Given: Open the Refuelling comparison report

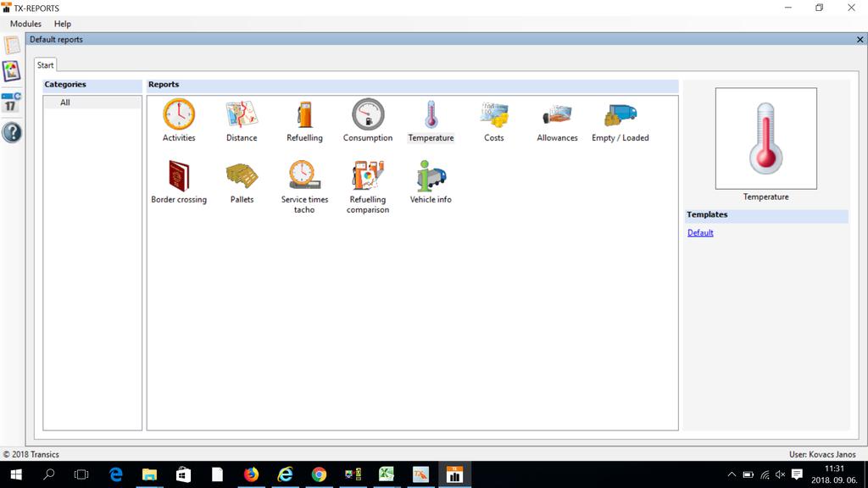Looking at the screenshot, I should pos(368,187).
